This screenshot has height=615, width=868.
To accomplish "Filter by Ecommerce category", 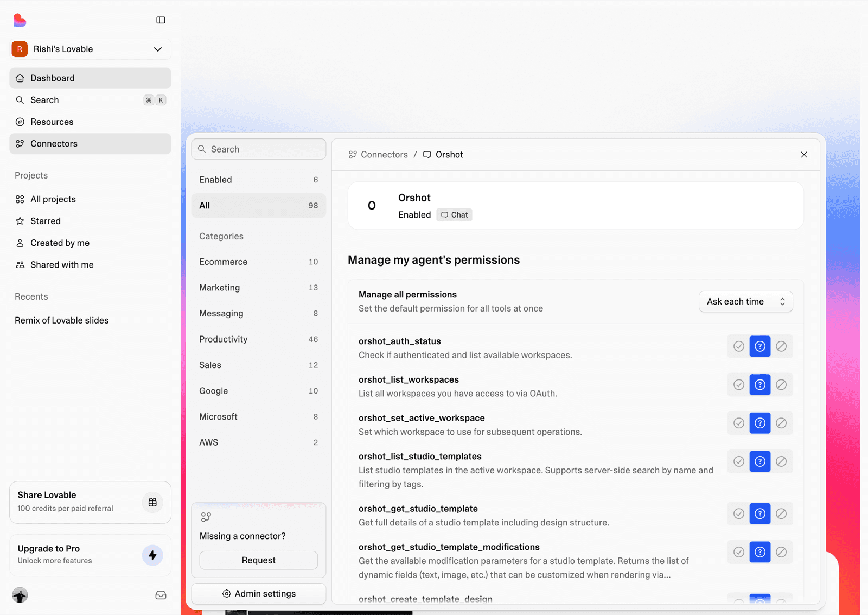I will pos(259,262).
